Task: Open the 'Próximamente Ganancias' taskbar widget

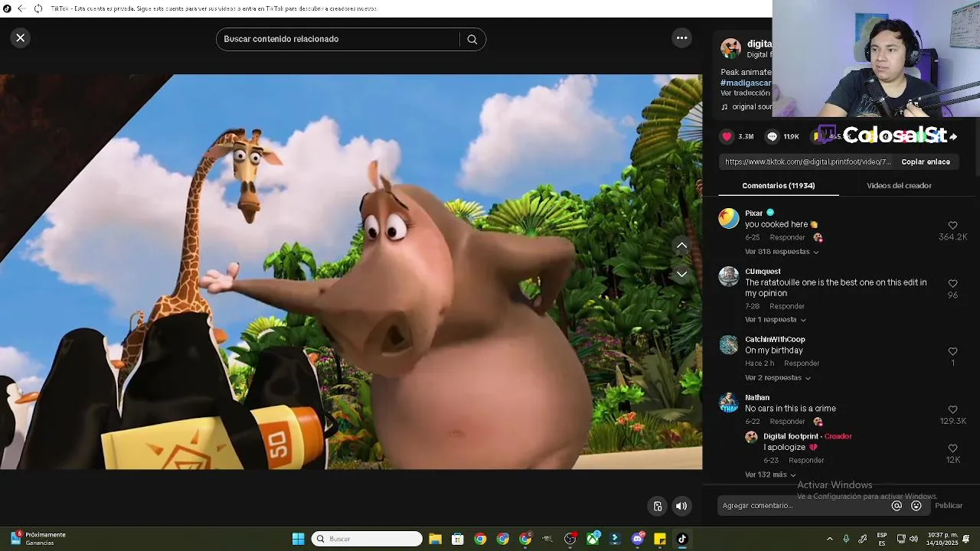Action: point(38,539)
